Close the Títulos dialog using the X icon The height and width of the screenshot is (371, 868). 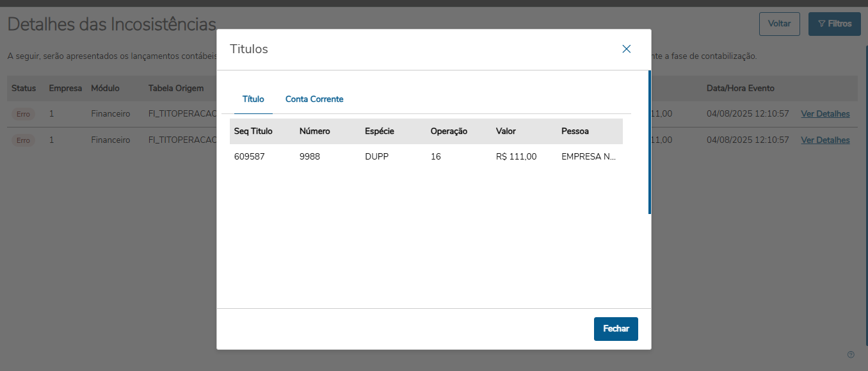(x=626, y=49)
